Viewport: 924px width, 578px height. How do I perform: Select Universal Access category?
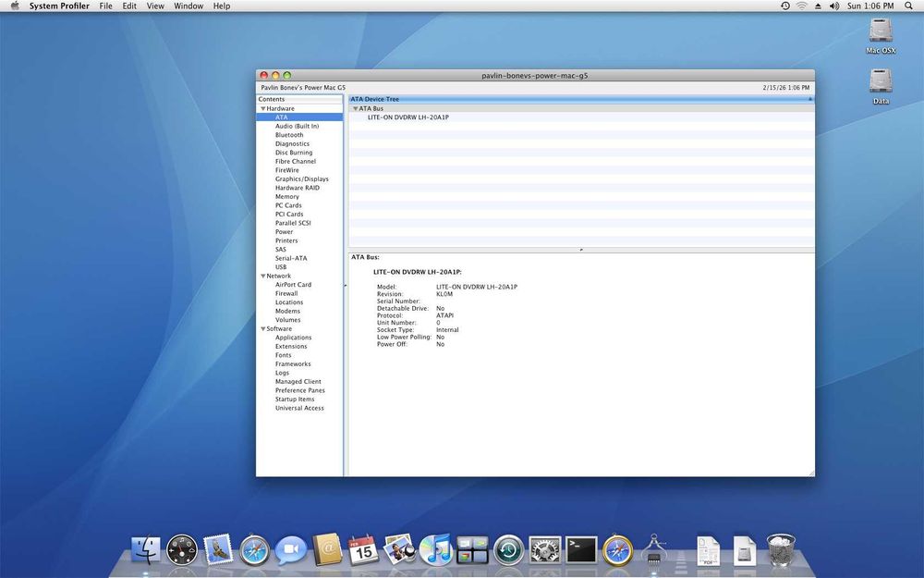tap(299, 408)
